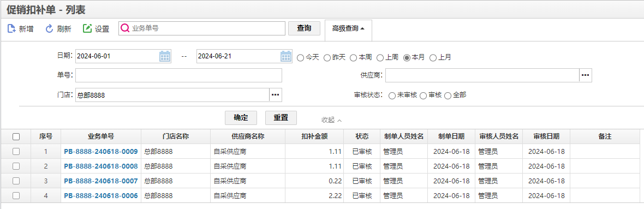
Task: Click amount cell 0.22
Action: pyautogui.click(x=314, y=181)
